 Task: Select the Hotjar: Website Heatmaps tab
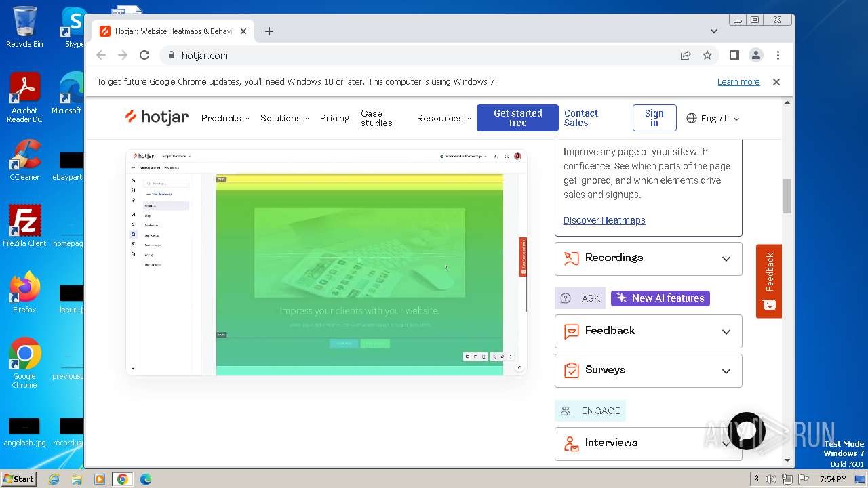(x=174, y=31)
